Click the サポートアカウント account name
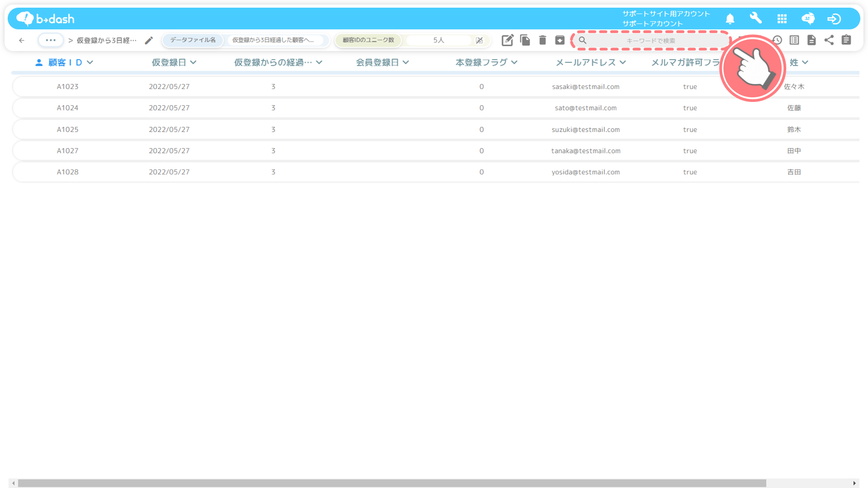 tap(653, 23)
